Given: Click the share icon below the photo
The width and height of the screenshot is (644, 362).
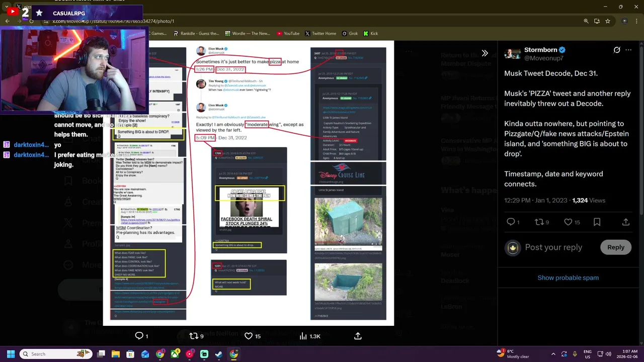Looking at the screenshot, I should (358, 336).
